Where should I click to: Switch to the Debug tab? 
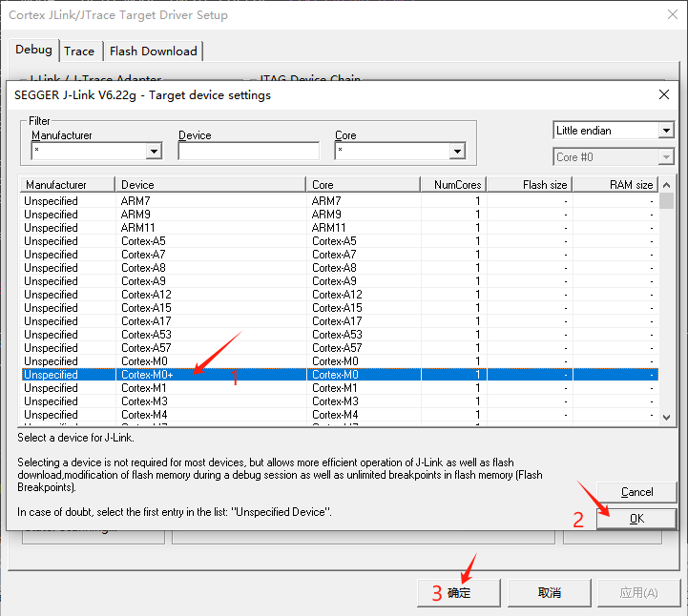[x=33, y=50]
